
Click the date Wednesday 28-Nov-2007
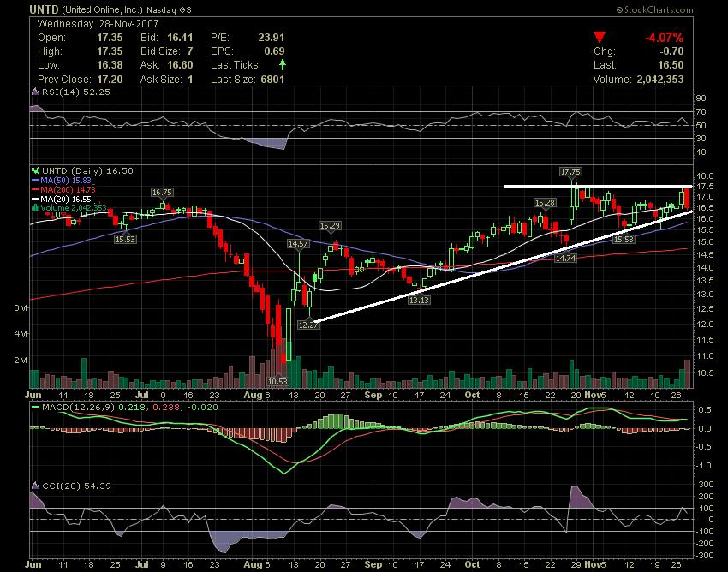click(x=98, y=24)
